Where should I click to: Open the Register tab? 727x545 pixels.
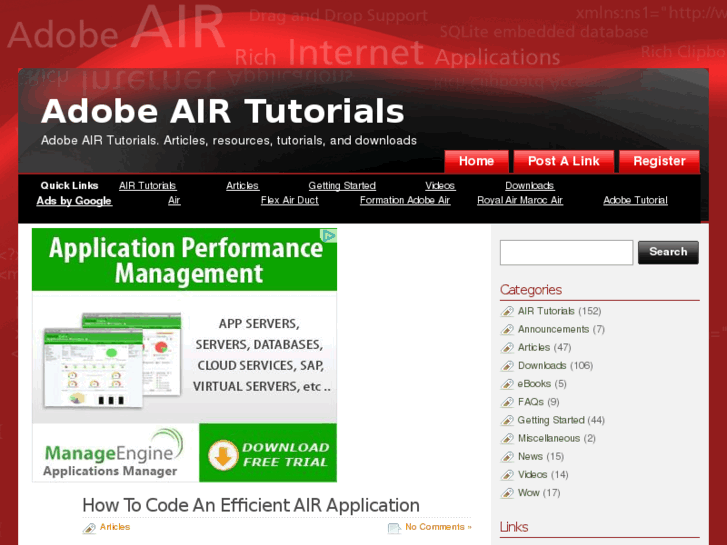659,161
